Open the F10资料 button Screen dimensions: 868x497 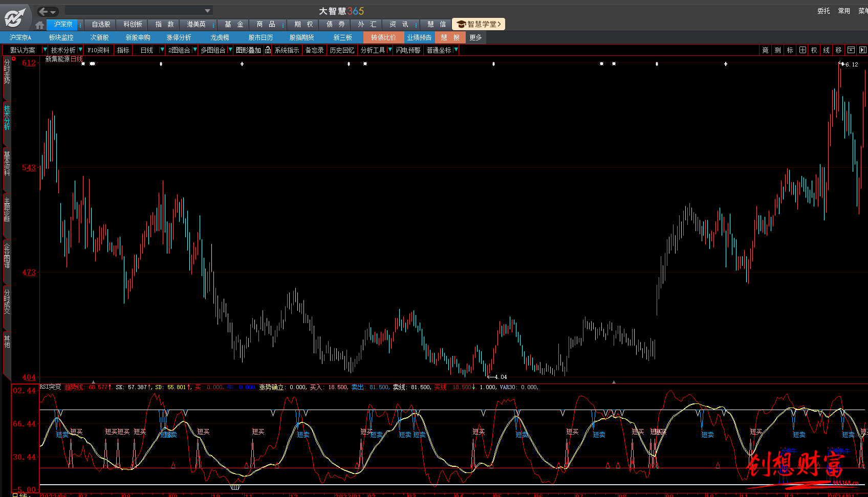tap(98, 50)
